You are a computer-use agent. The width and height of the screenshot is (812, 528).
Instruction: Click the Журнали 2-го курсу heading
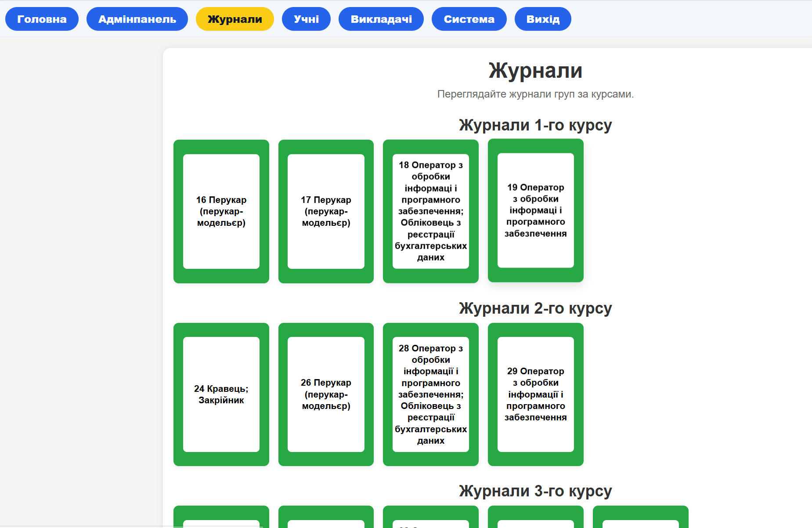(x=535, y=308)
